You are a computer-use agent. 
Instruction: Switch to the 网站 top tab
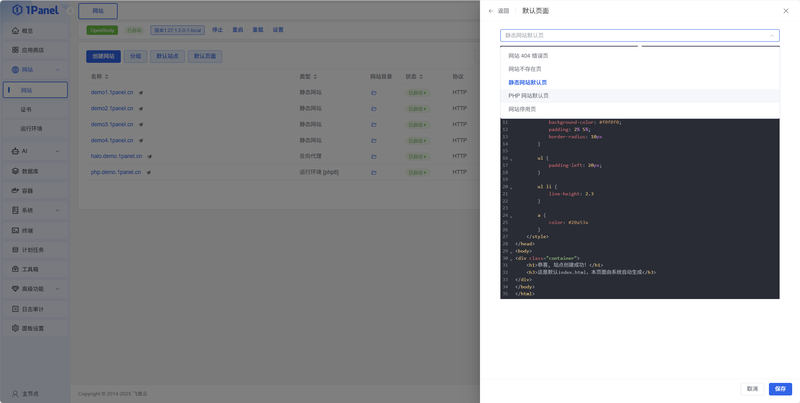pos(98,11)
